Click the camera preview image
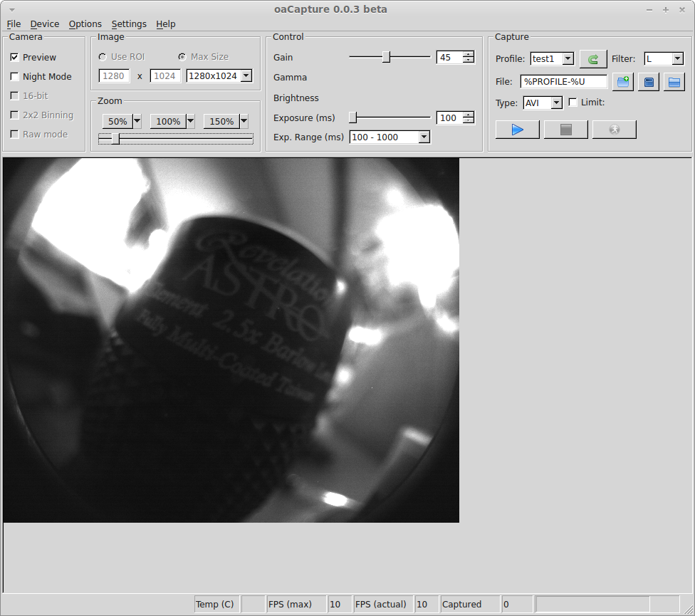 [x=231, y=340]
